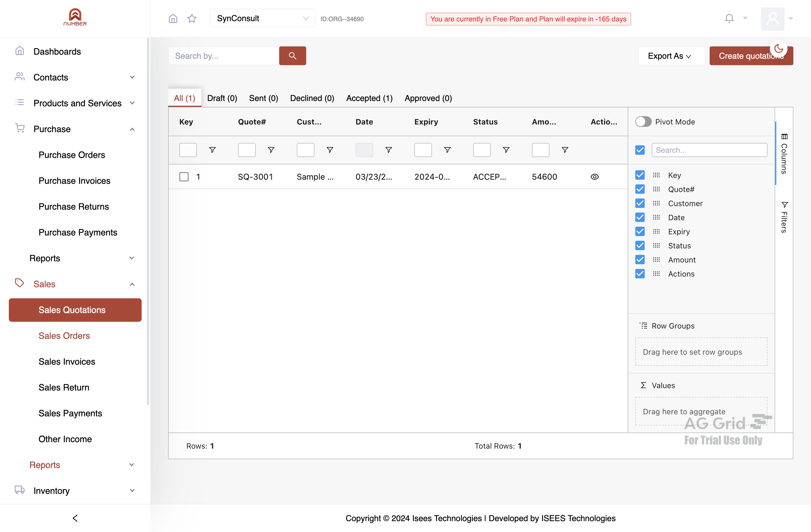Sort by the Expiry column header
The image size is (811, 532).
click(426, 122)
